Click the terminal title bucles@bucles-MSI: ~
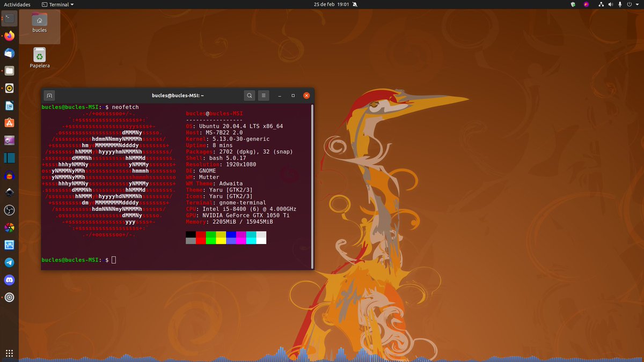Screen dimensions: 644x362 point(178,95)
